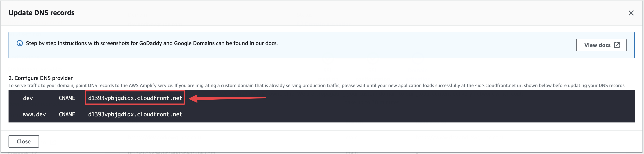Click the "Update DNS records" dialog title
Image resolution: width=644 pixels, height=154 pixels.
click(x=41, y=13)
